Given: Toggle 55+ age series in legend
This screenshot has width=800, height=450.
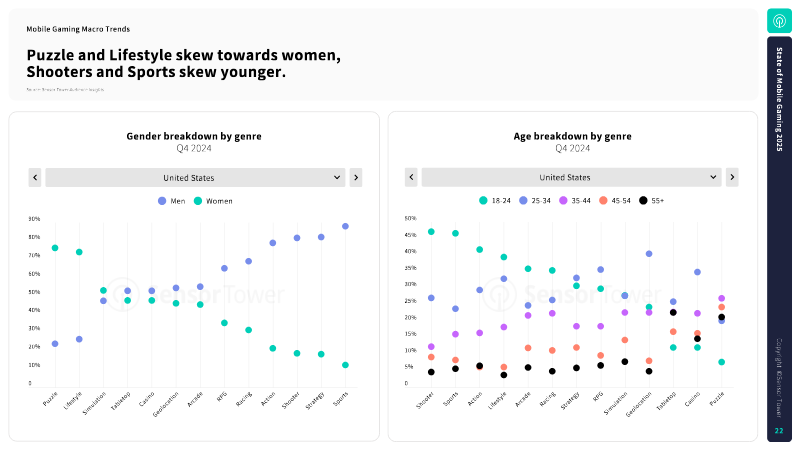Looking at the screenshot, I should point(652,201).
